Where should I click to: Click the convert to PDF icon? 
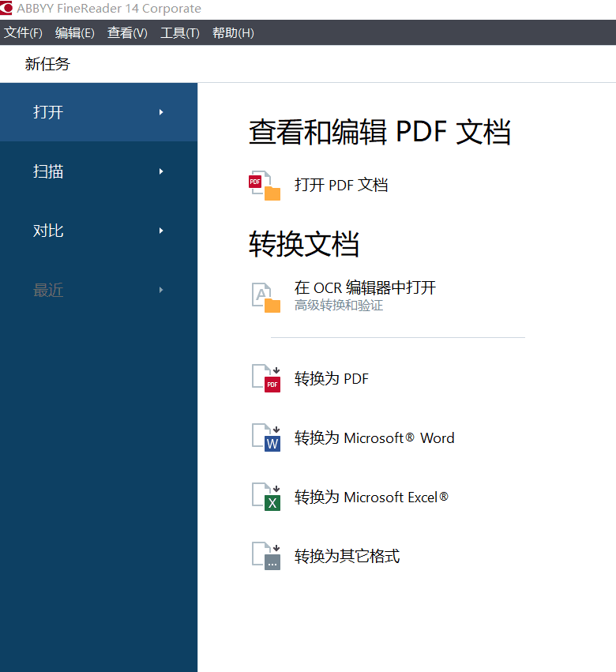(266, 378)
